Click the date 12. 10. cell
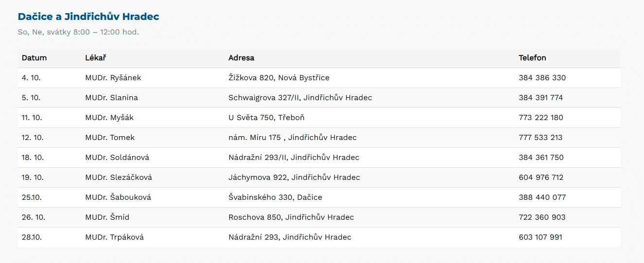The height and width of the screenshot is (263, 644). pos(33,138)
